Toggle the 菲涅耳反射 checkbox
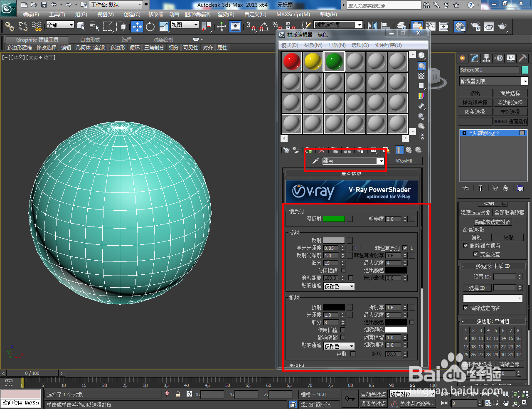 [405, 248]
